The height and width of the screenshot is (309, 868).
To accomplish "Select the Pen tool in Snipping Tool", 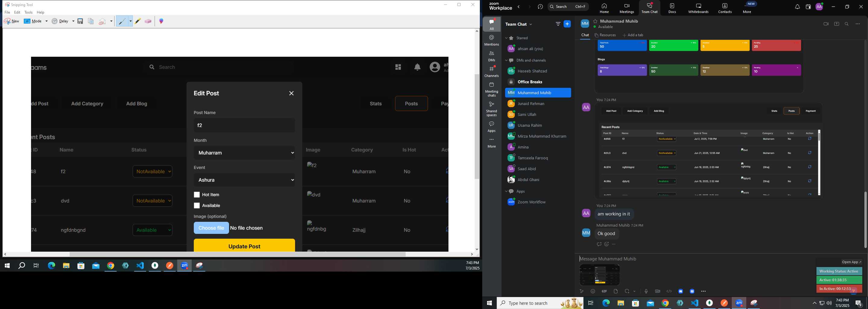I will coord(122,21).
